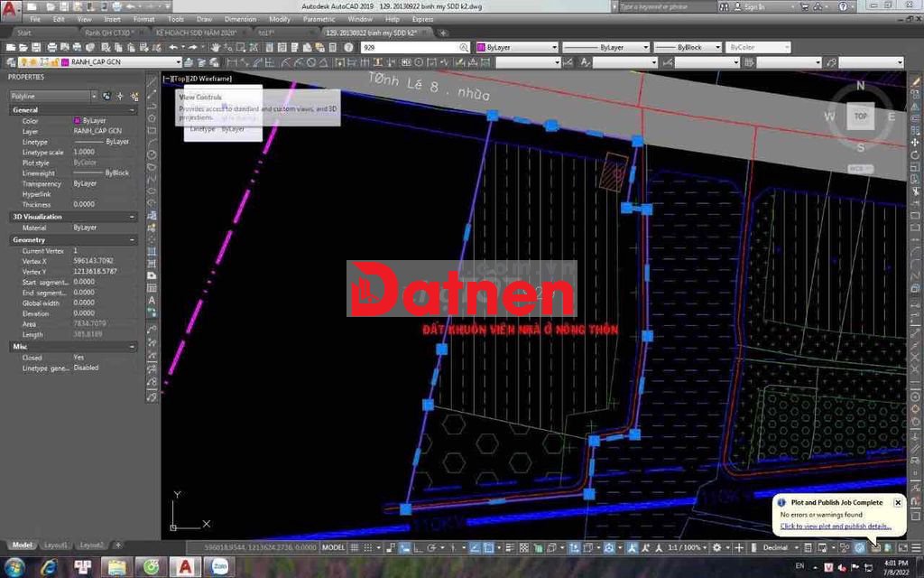Close the Plot and Publish notification
This screenshot has width=924, height=578.
click(898, 502)
